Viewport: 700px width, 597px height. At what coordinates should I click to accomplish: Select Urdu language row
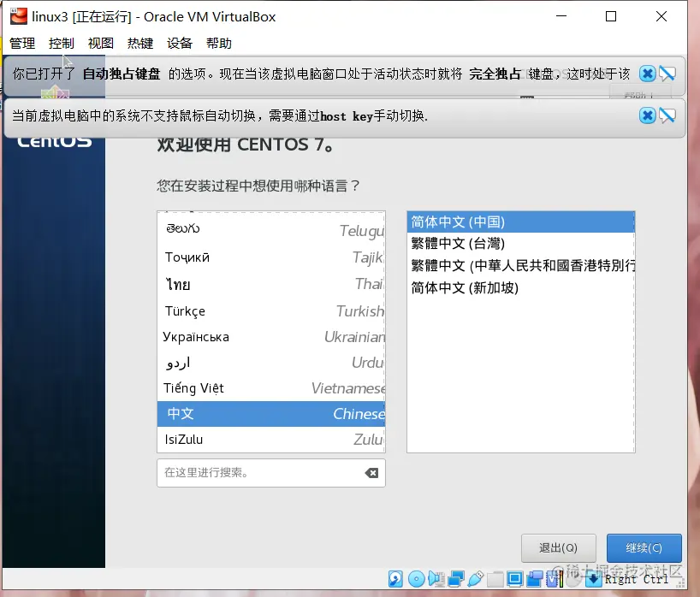(x=271, y=363)
